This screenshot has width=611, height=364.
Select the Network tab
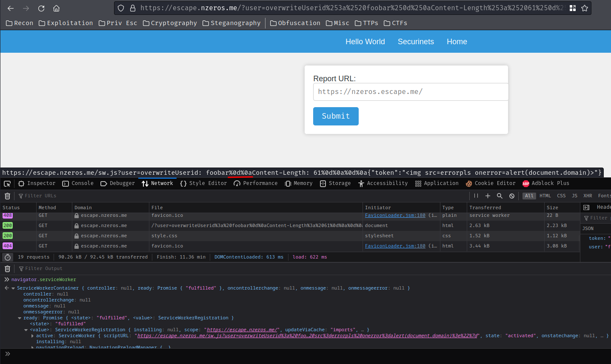click(157, 184)
